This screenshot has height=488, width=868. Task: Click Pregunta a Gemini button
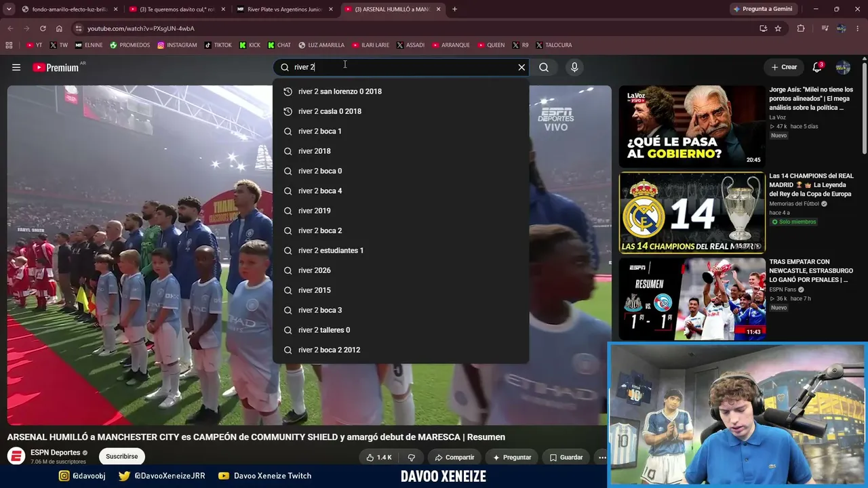click(x=762, y=9)
